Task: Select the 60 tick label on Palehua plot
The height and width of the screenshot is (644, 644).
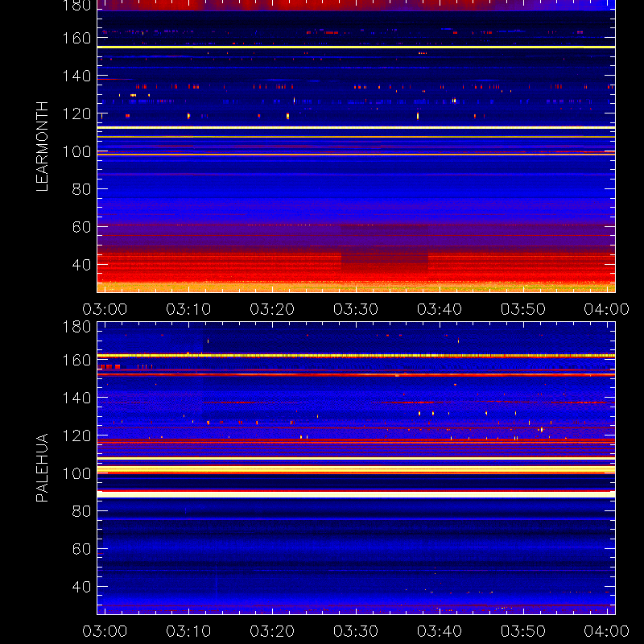Action: coord(81,549)
